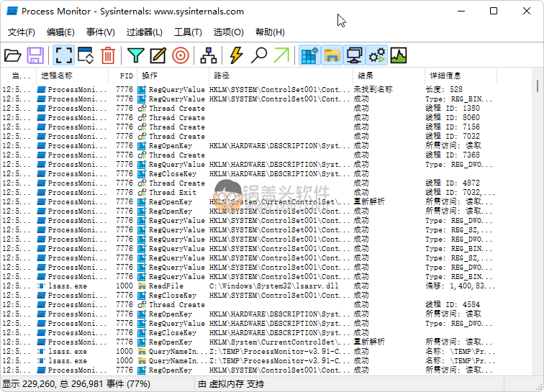Click detail cell 长度: 528
Viewport: 544px width, 392px height.
(444, 89)
